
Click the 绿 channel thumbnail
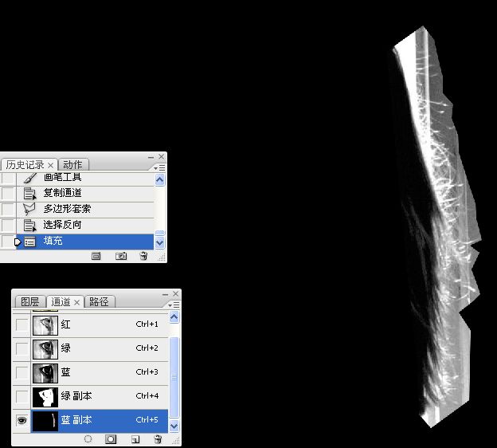45,349
